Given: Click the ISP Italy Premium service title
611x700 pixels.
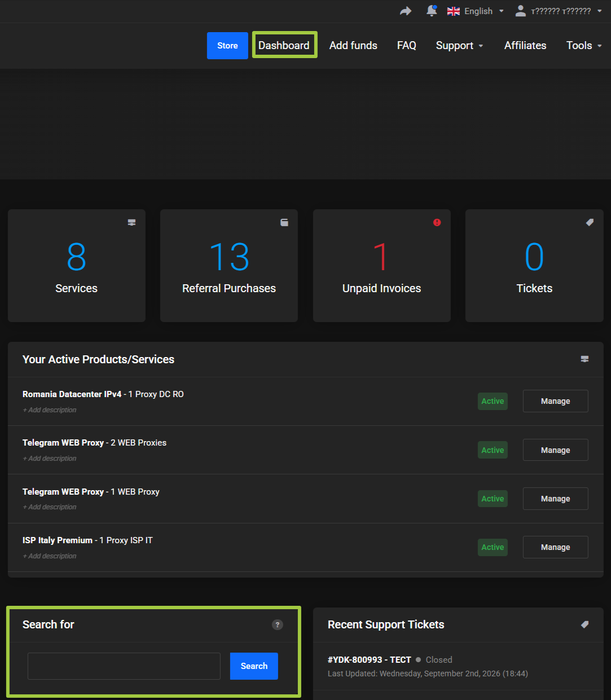Looking at the screenshot, I should click(x=58, y=540).
